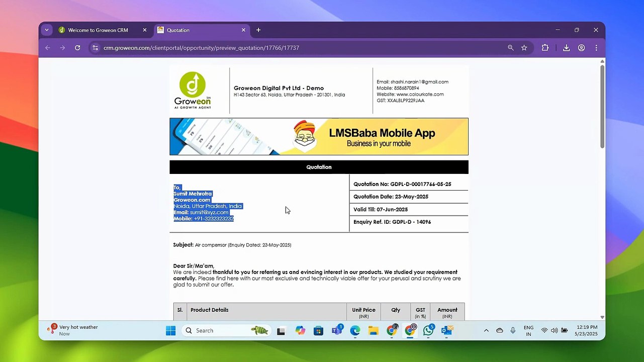Click the GST column header
Image resolution: width=644 pixels, height=362 pixels.
coord(420,312)
